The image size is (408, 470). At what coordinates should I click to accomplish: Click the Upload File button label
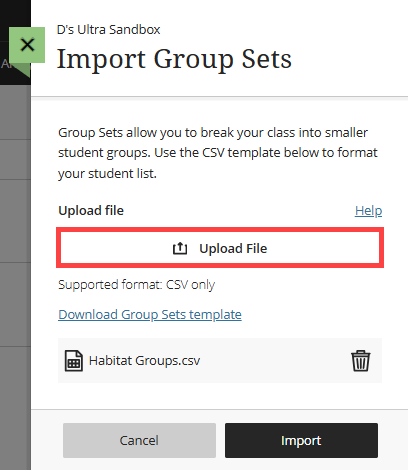pos(233,248)
